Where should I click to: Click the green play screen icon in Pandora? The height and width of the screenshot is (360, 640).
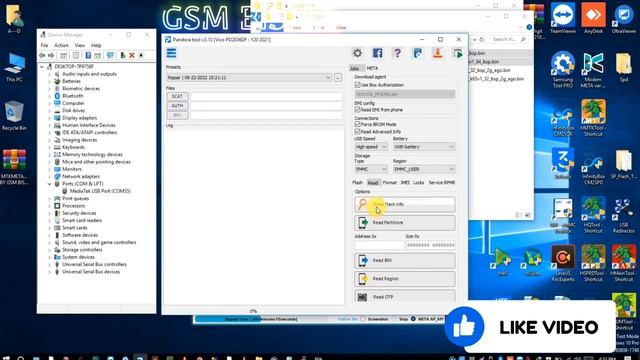458,53
